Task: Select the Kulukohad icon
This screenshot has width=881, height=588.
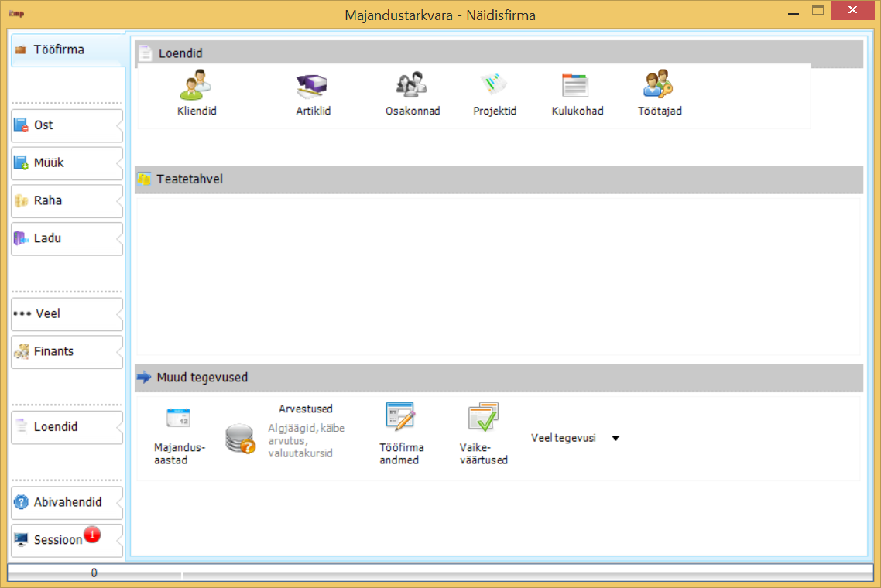Action: pyautogui.click(x=576, y=85)
